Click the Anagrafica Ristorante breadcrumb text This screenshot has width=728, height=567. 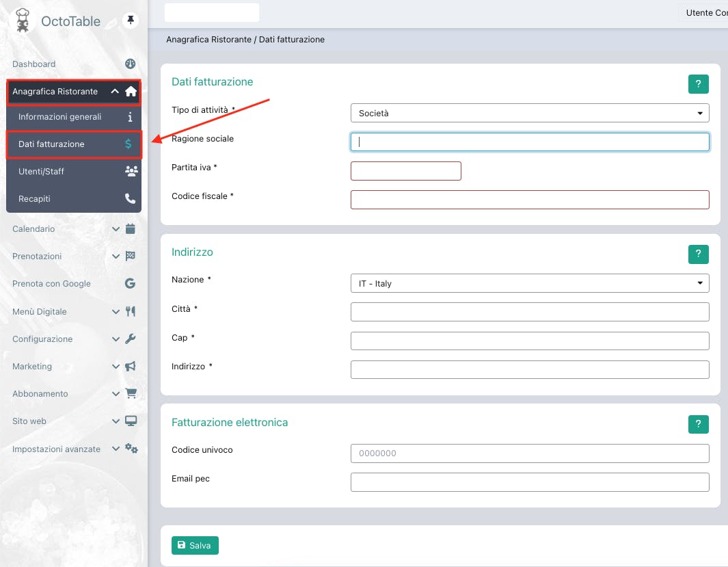point(209,40)
